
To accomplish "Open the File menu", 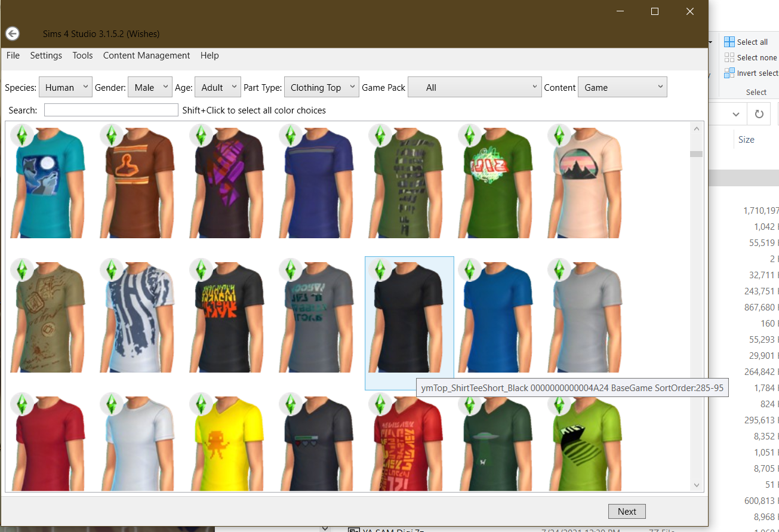I will 13,56.
